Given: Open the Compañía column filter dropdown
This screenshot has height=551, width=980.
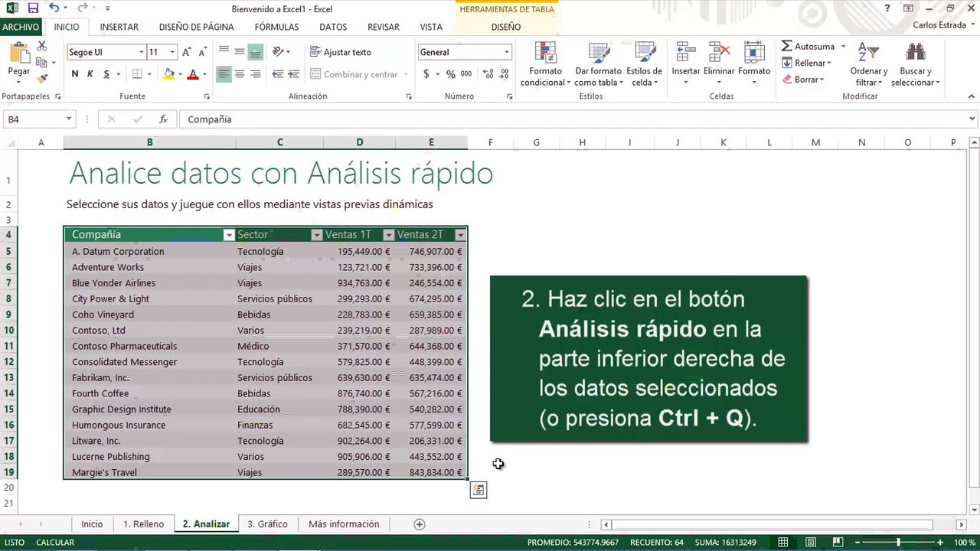Looking at the screenshot, I should (x=228, y=235).
